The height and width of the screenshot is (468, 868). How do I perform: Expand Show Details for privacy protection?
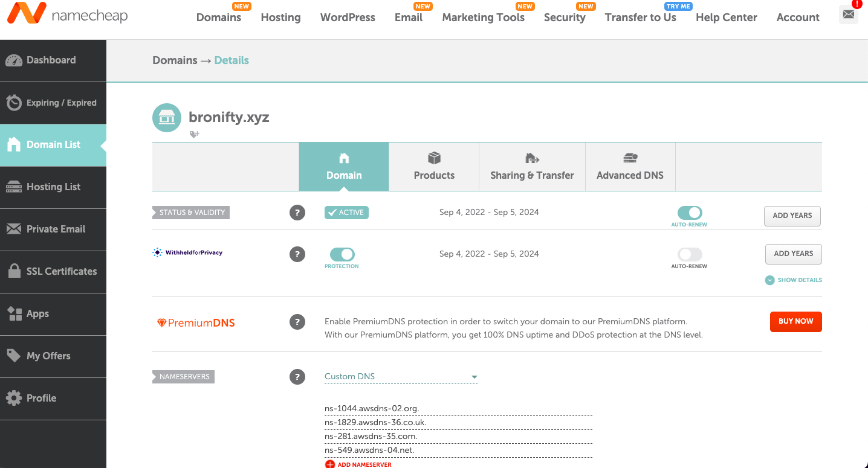click(x=793, y=280)
